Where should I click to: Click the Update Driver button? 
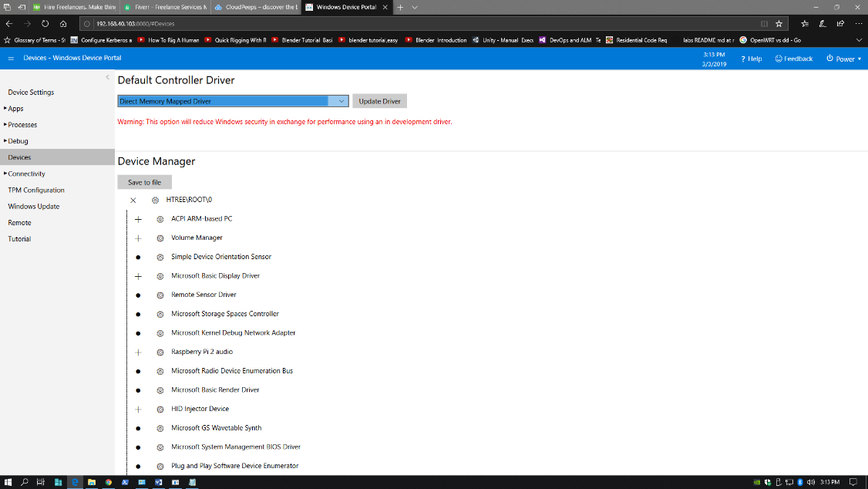point(380,101)
